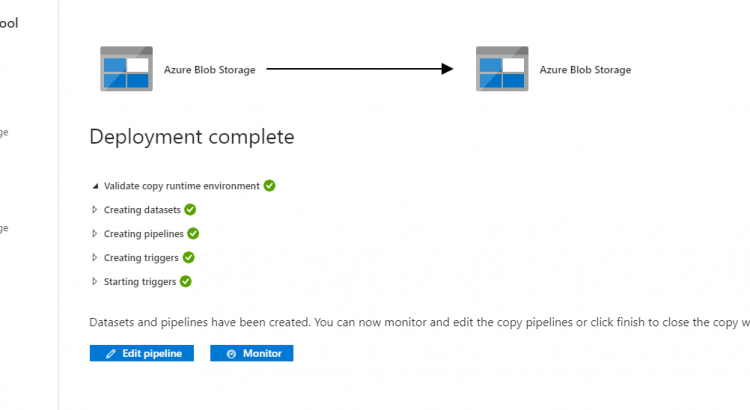Expand the Creating pipelines disclosure triangle
This screenshot has height=410, width=750.
95,234
